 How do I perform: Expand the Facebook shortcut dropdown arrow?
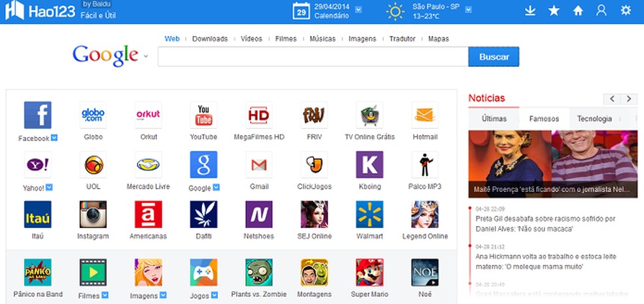click(54, 138)
